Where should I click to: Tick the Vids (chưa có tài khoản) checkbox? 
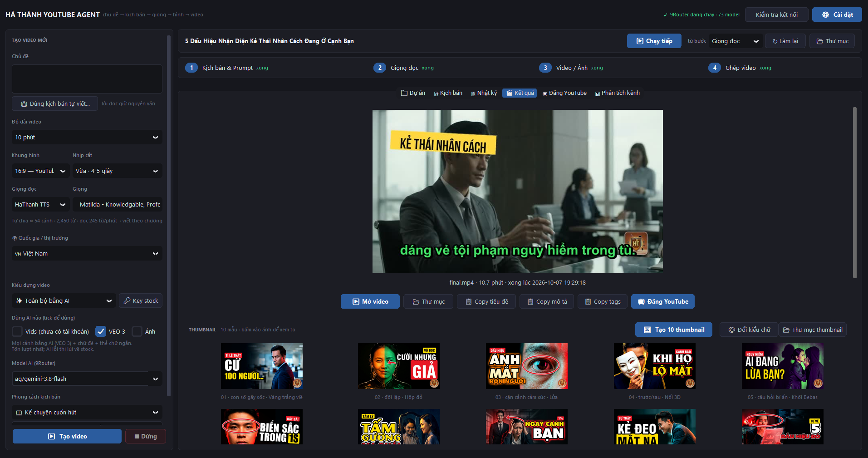17,331
